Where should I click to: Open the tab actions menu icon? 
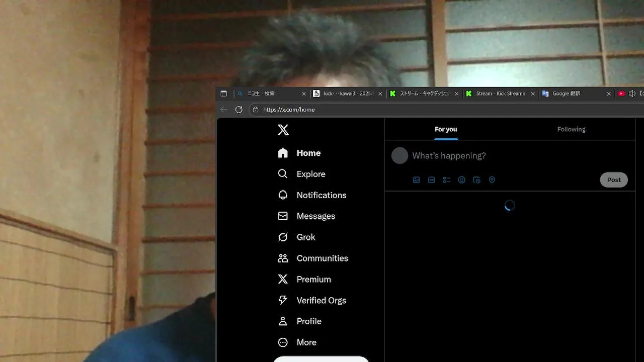click(x=224, y=94)
